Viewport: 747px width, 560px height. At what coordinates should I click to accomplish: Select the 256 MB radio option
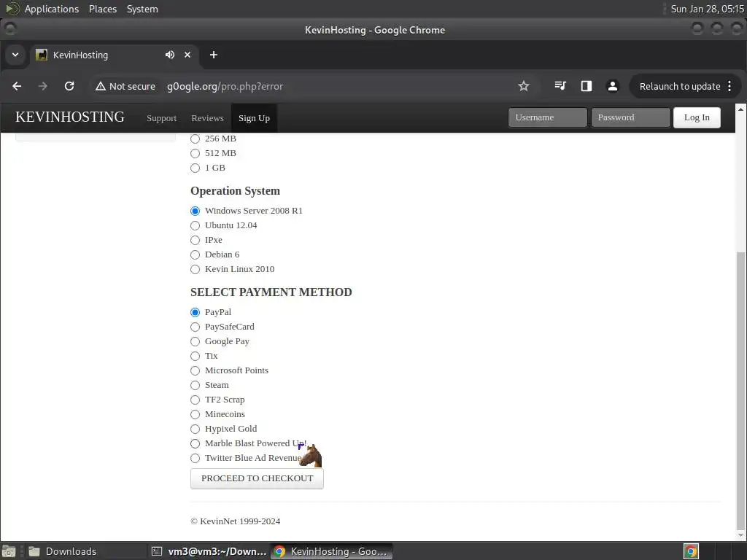[195, 139]
